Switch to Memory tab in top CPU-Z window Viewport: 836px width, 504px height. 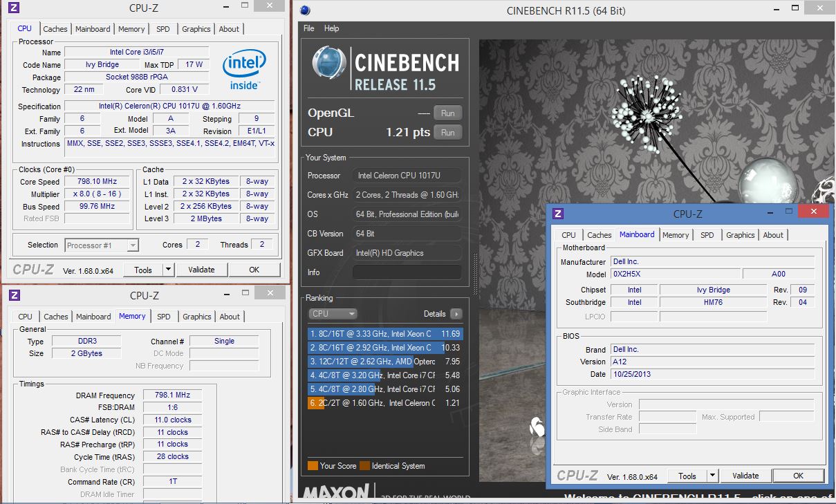[x=131, y=29]
